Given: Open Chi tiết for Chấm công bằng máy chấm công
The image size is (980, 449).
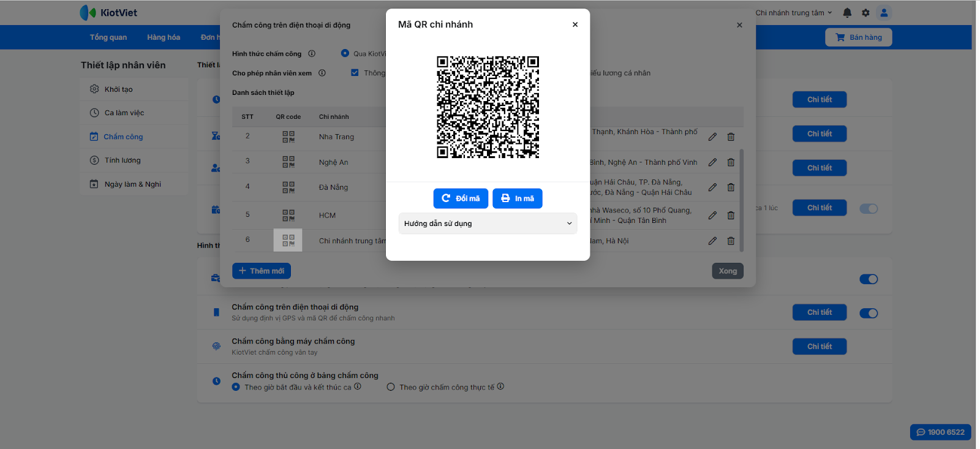Looking at the screenshot, I should [x=820, y=347].
